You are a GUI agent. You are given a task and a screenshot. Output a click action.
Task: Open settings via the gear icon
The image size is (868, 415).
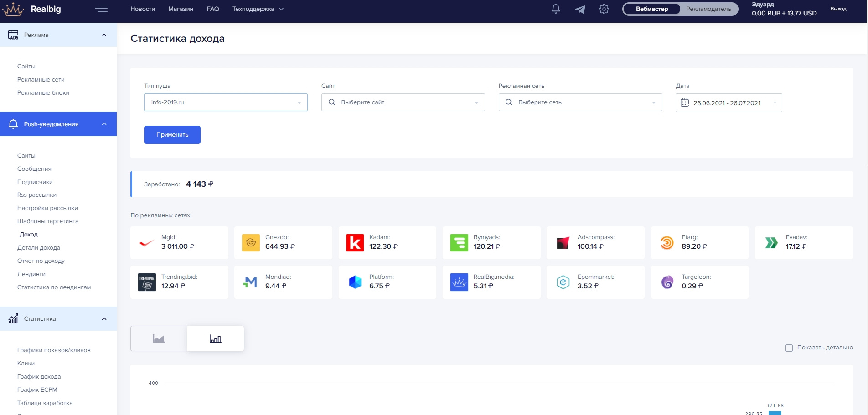pos(604,9)
